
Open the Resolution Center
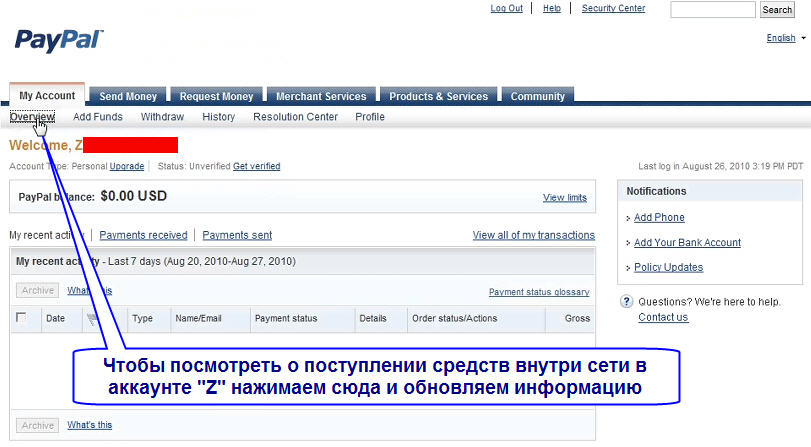click(295, 117)
